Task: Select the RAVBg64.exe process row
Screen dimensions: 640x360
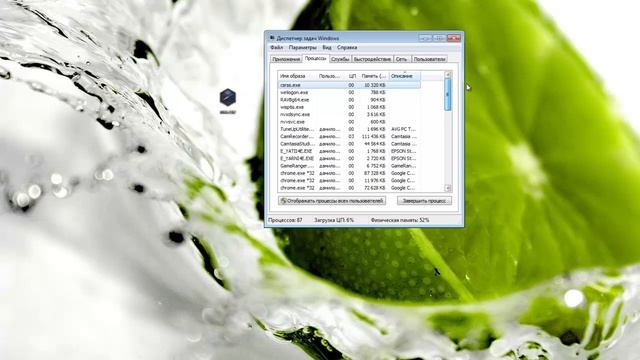Action: click(x=349, y=100)
